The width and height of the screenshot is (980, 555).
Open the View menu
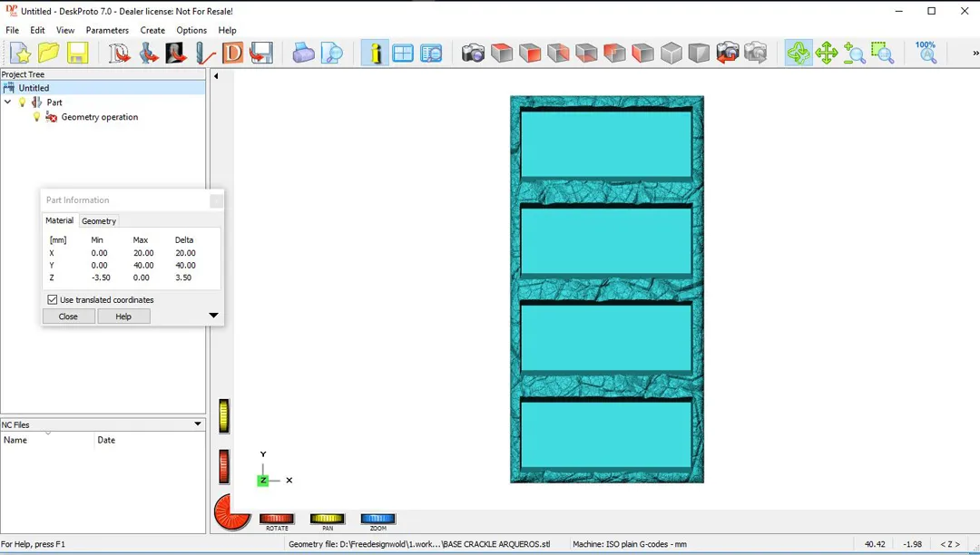[65, 30]
